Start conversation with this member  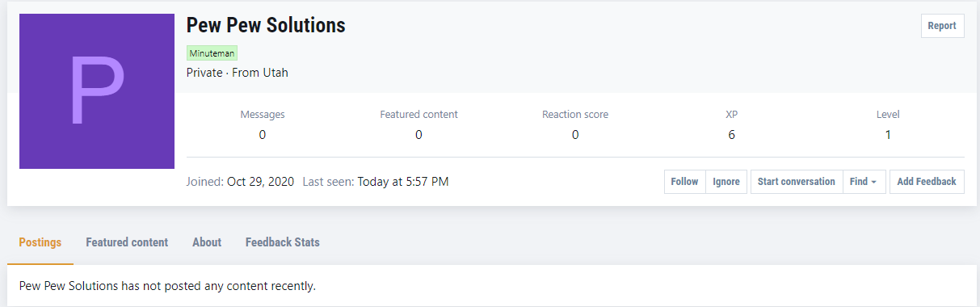797,182
